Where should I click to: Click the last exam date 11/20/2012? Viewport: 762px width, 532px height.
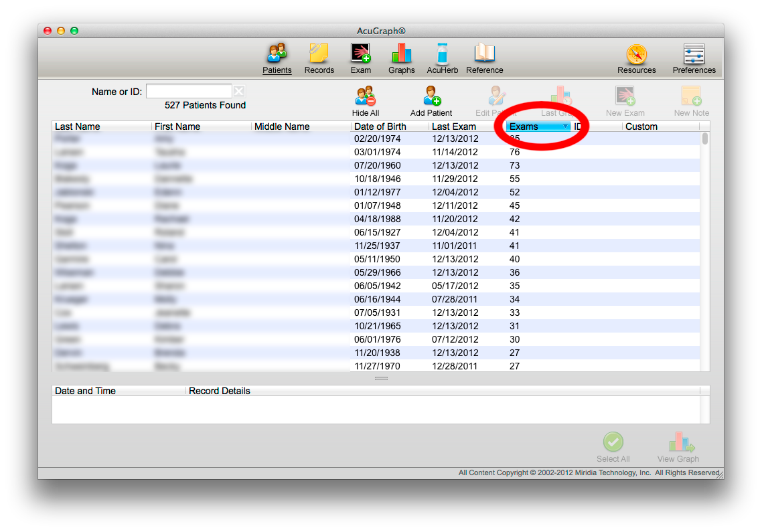click(455, 219)
